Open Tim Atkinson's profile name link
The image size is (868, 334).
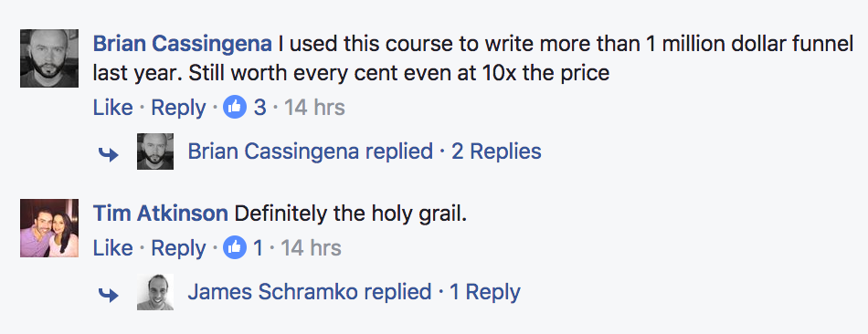point(160,214)
